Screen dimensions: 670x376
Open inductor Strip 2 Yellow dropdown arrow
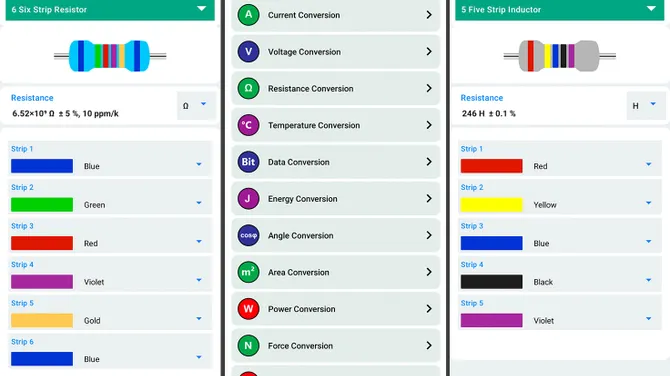point(649,203)
